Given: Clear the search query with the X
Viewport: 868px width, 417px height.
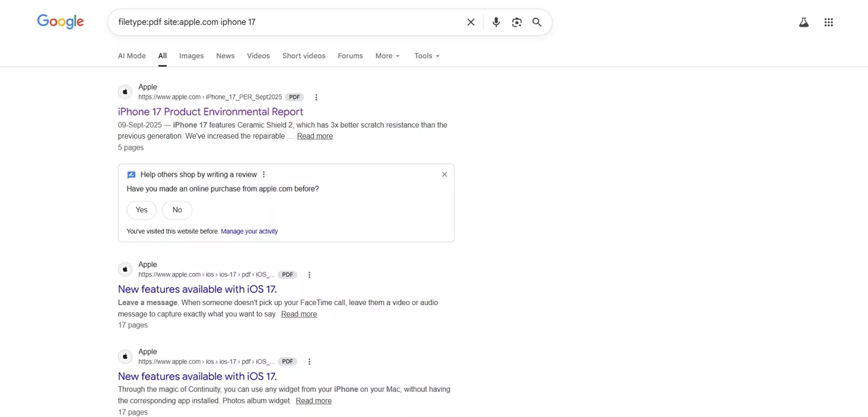Looking at the screenshot, I should (471, 21).
